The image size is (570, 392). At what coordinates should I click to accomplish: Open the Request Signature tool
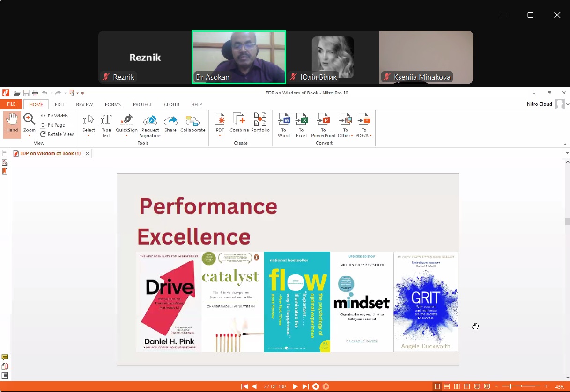(150, 126)
